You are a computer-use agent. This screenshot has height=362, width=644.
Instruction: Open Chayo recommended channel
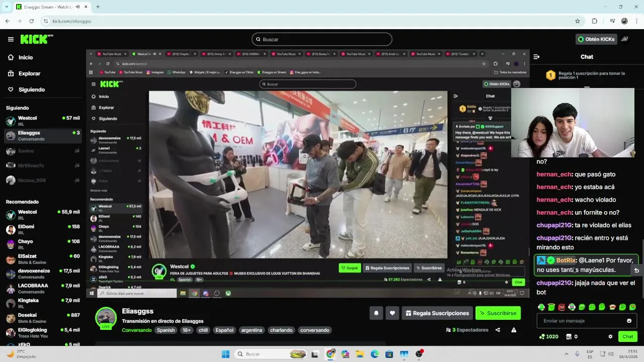[43, 244]
